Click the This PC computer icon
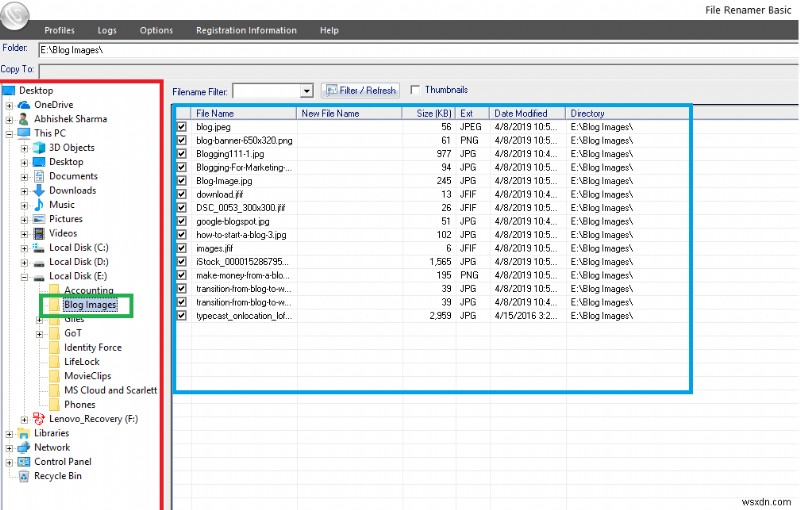The height and width of the screenshot is (510, 800). (23, 133)
